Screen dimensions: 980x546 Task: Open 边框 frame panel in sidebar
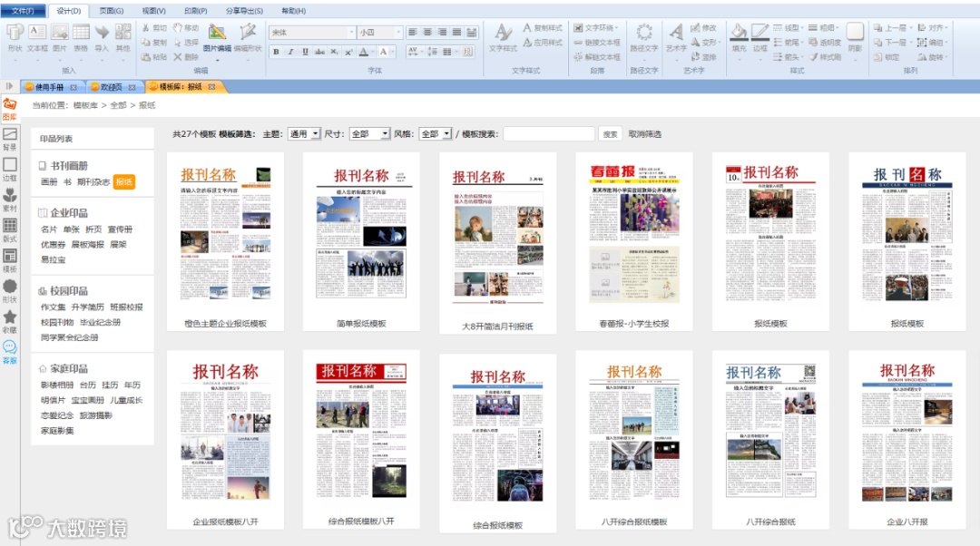point(10,170)
